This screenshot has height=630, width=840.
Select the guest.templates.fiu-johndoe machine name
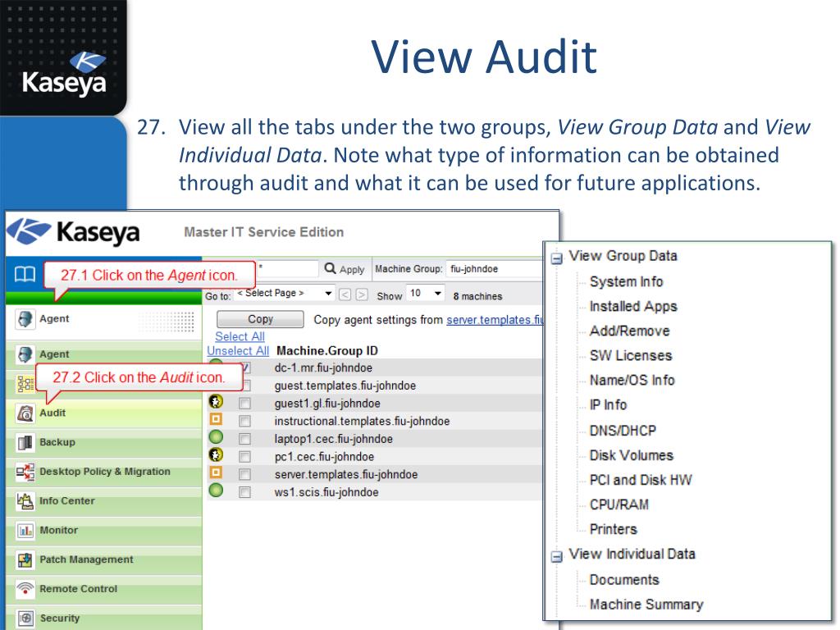point(345,386)
